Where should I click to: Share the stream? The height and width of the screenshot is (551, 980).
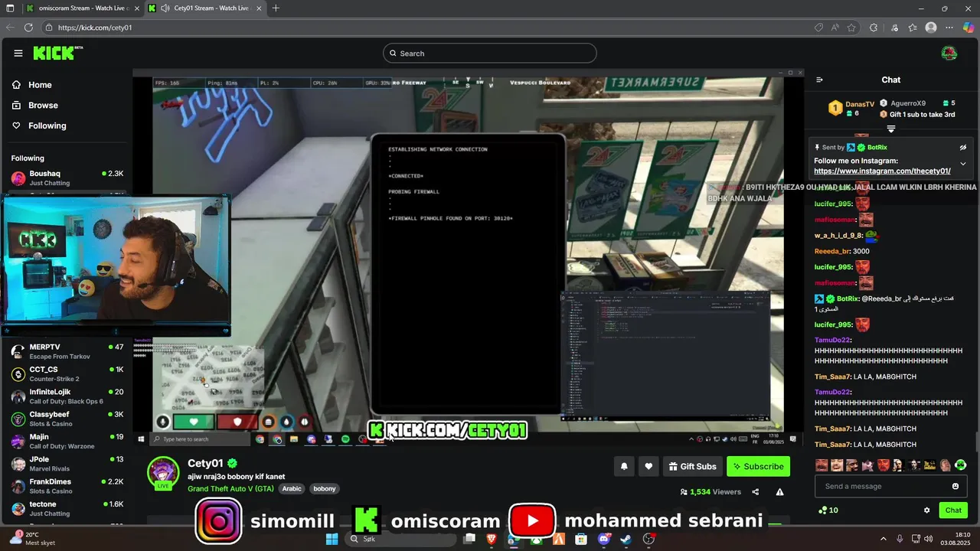(x=756, y=492)
